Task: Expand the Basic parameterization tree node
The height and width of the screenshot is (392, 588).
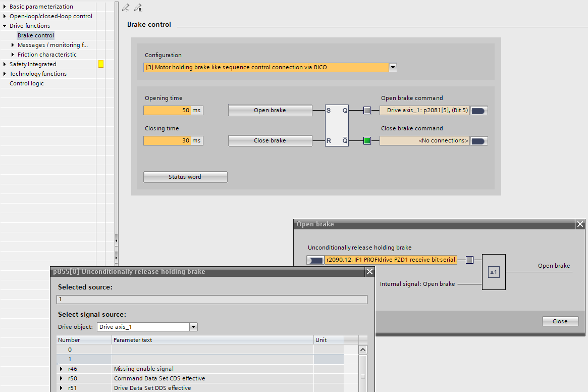Action: click(5, 7)
